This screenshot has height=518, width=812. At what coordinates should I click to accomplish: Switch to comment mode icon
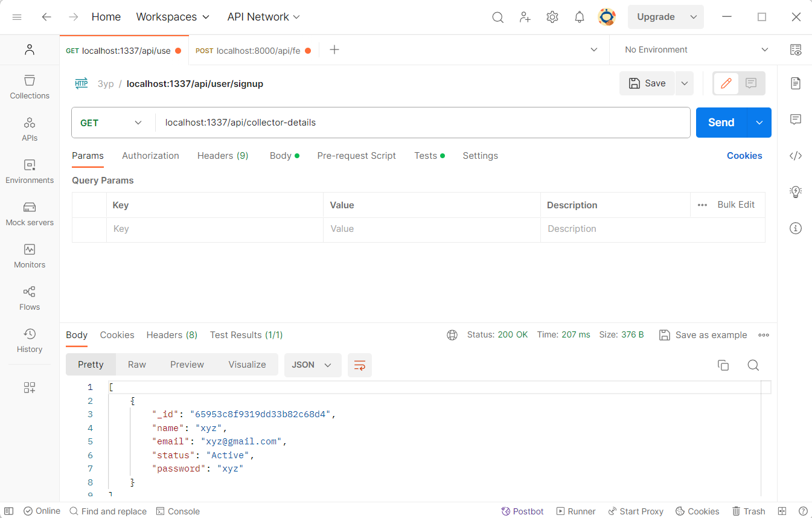pos(751,83)
